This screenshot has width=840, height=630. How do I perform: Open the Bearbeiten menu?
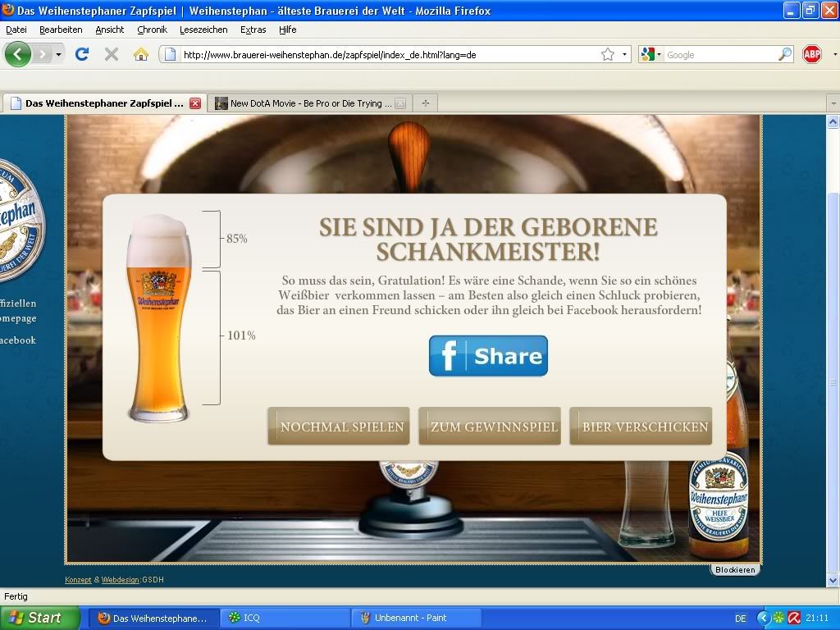point(61,30)
